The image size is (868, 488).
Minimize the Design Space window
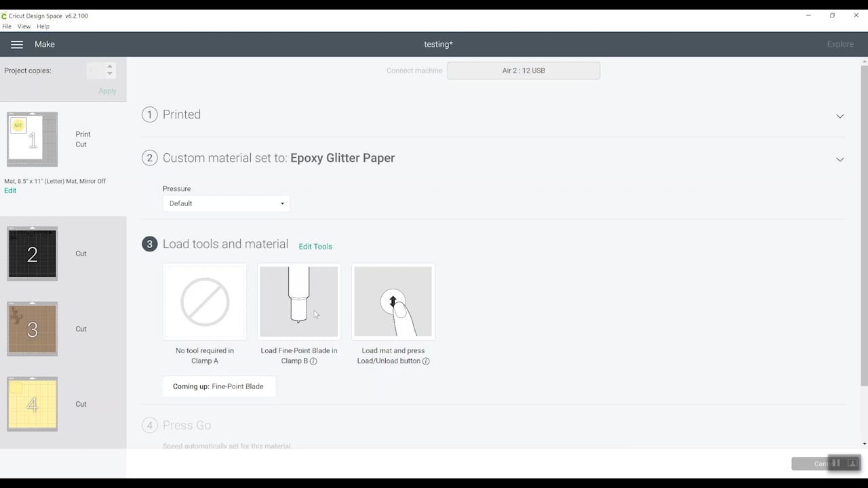click(x=808, y=16)
